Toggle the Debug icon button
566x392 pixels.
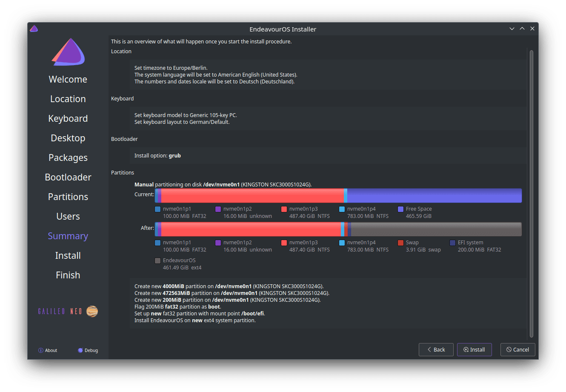coord(80,351)
